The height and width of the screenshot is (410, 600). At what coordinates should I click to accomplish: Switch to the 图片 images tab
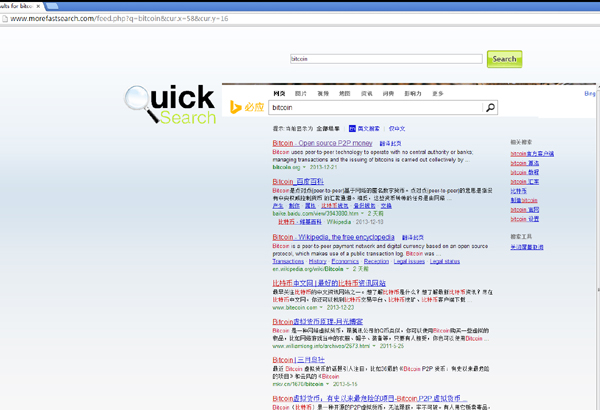click(301, 93)
